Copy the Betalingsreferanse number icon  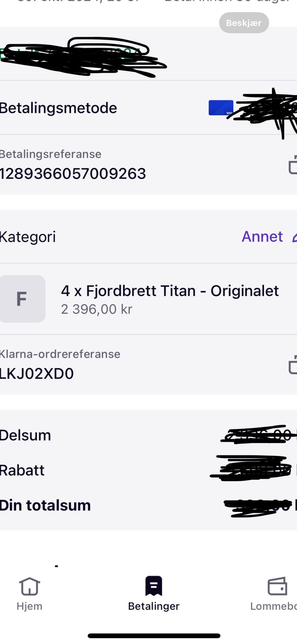coord(293,165)
